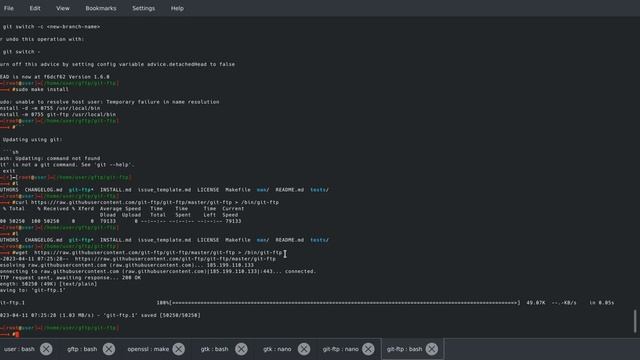Click 'HTTP request sent, awaiting response' line
This screenshot has height=360, width=640.
pyautogui.click(x=71, y=278)
